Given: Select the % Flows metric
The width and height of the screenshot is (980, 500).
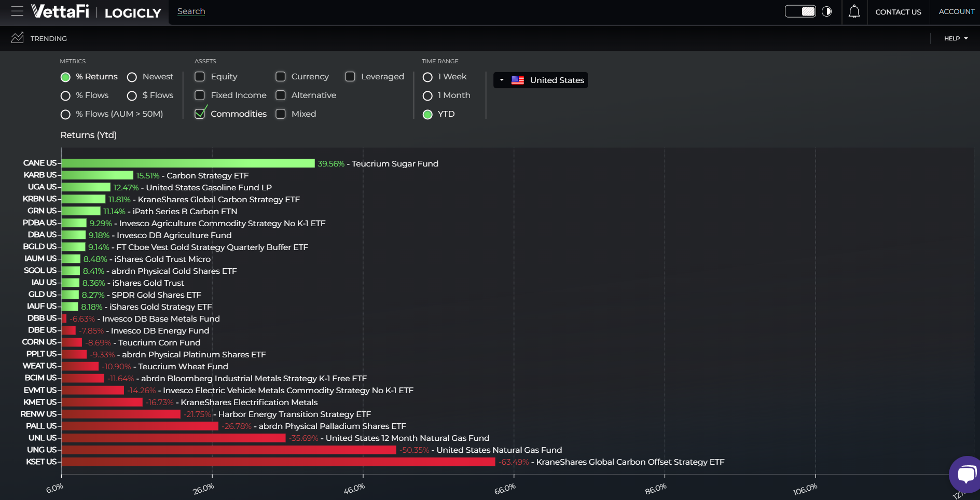Looking at the screenshot, I should [65, 96].
